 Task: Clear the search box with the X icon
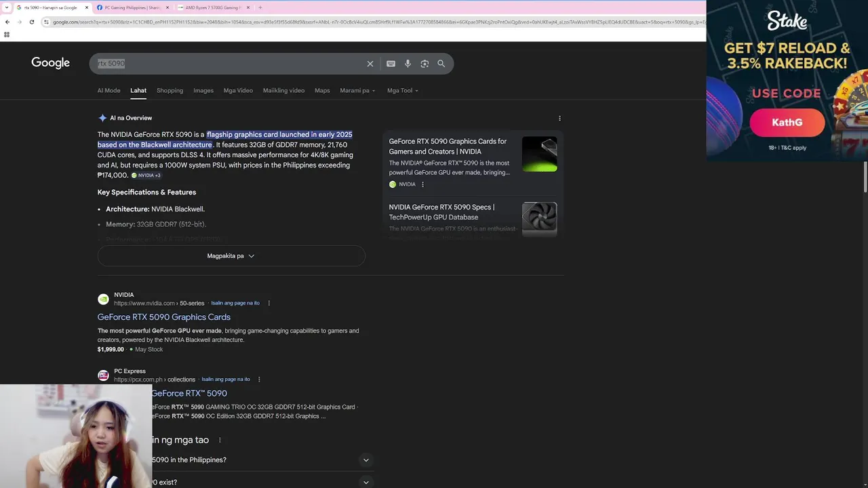pos(370,64)
